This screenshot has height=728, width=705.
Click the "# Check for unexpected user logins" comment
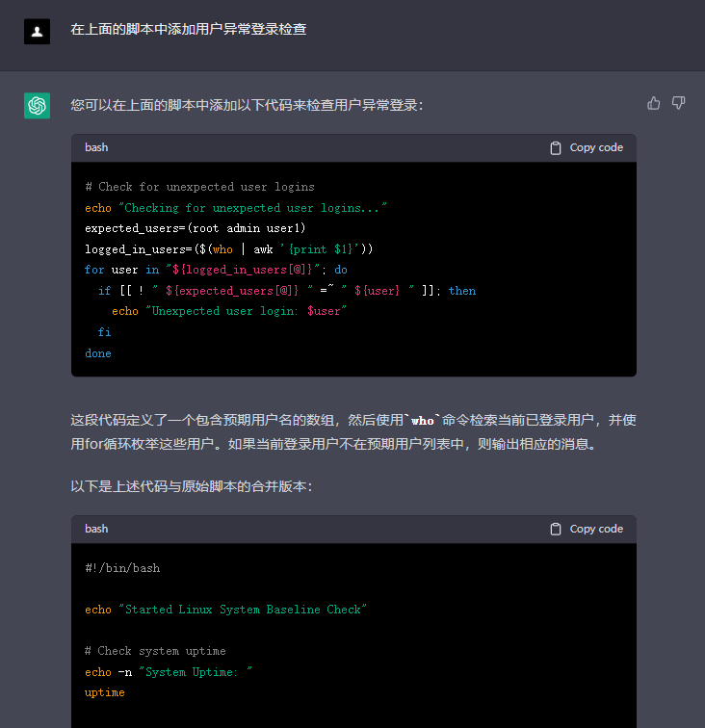[x=199, y=187]
